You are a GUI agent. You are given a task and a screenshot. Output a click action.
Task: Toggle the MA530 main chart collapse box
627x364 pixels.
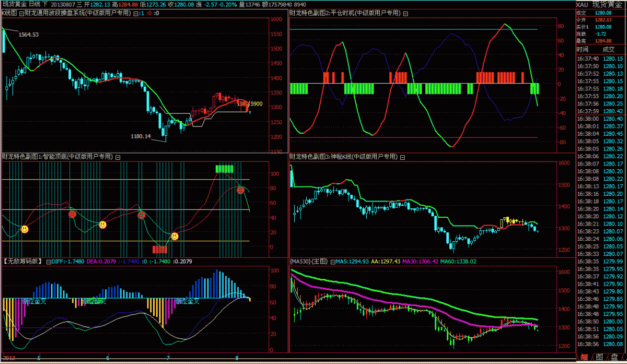333,261
